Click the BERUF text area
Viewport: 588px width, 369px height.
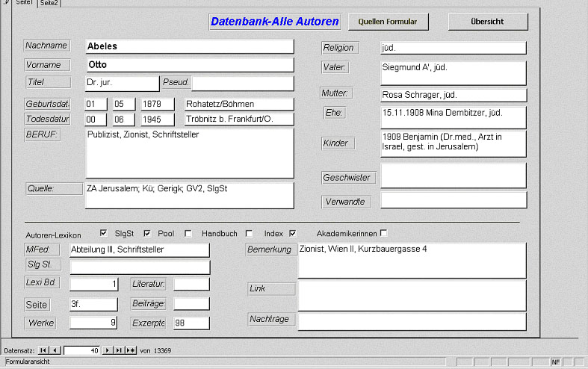pyautogui.click(x=189, y=153)
